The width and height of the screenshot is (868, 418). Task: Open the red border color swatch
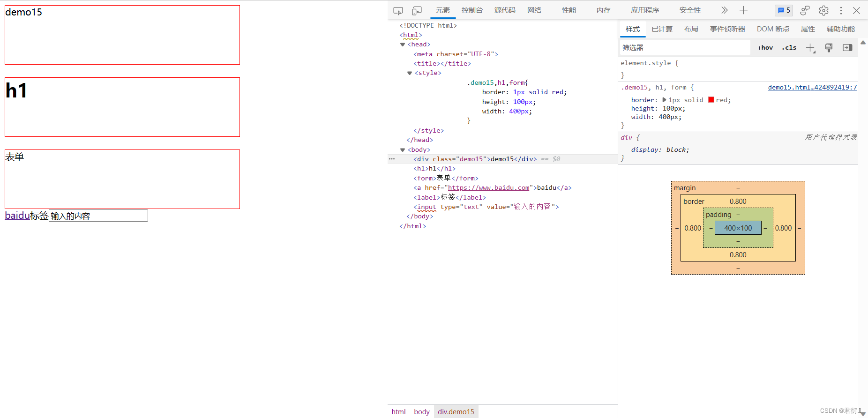click(x=711, y=100)
